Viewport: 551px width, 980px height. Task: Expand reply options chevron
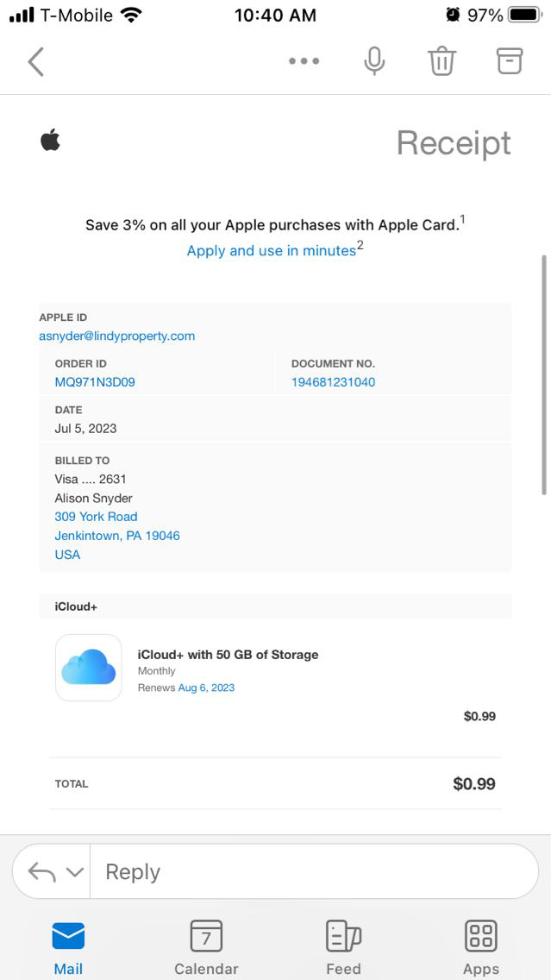[x=75, y=872]
